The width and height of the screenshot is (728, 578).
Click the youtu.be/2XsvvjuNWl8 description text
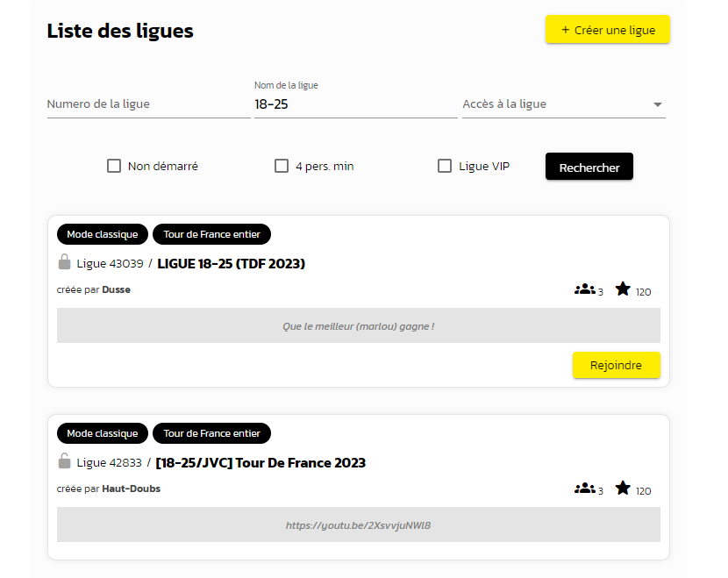pos(358,525)
